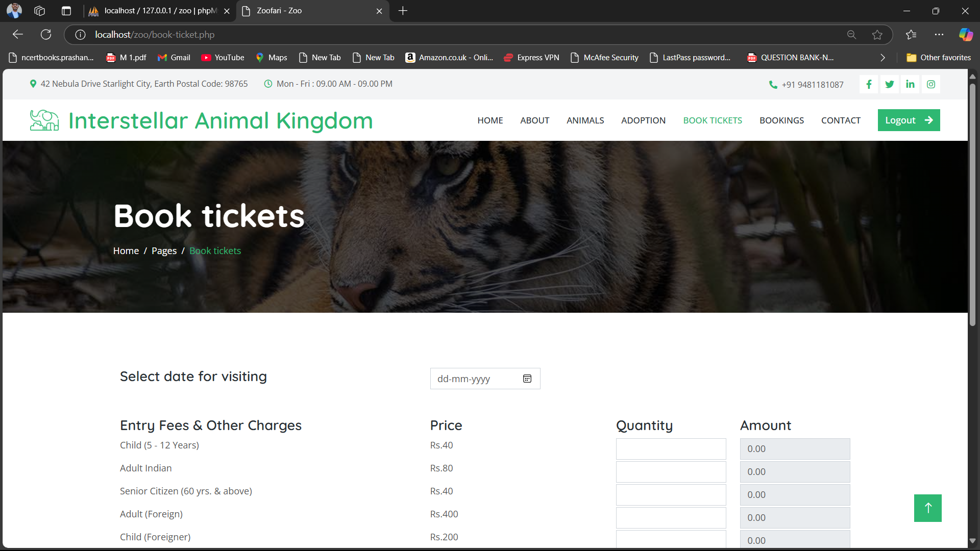
Task: Switch to the phpMyAdmin zoo tab
Action: point(159,11)
